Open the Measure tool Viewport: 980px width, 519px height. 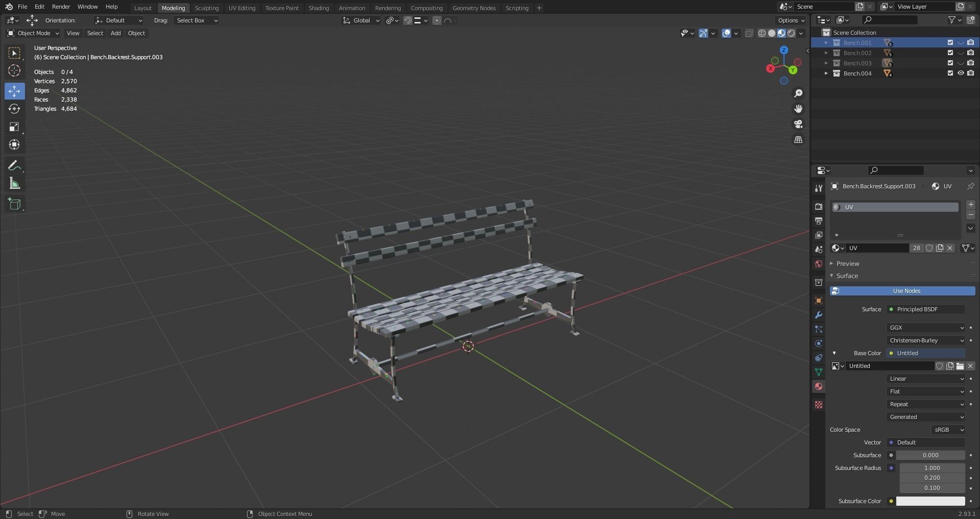click(14, 183)
